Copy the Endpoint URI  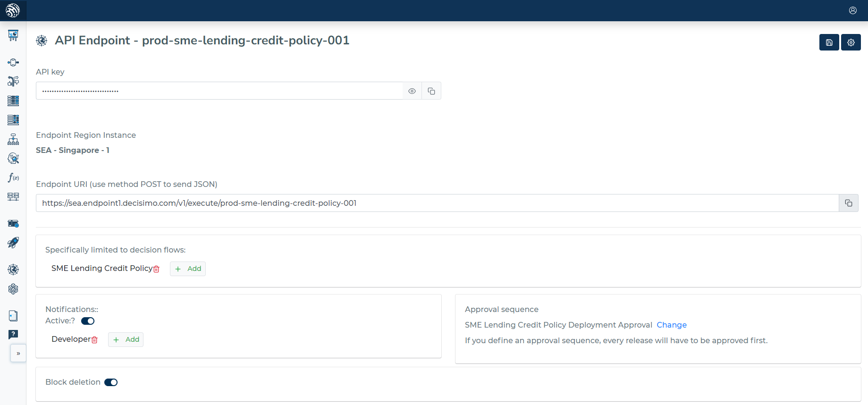click(x=849, y=203)
